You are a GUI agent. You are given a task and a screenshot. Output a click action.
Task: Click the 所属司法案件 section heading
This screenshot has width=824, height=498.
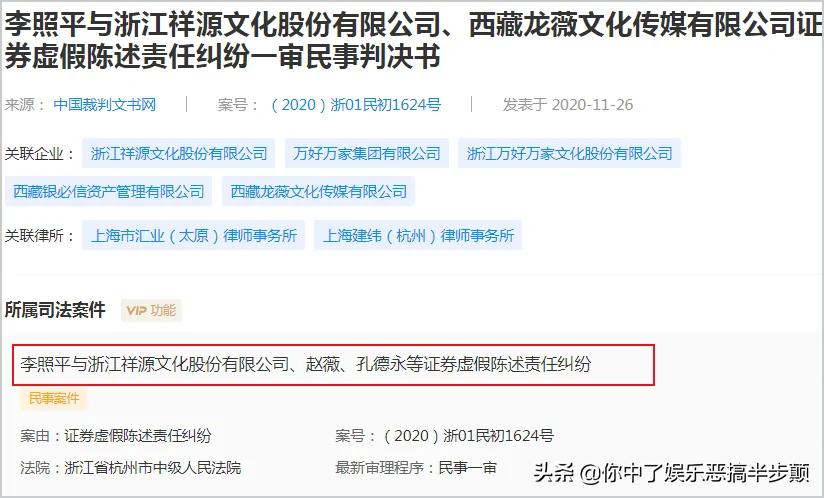pos(55,310)
